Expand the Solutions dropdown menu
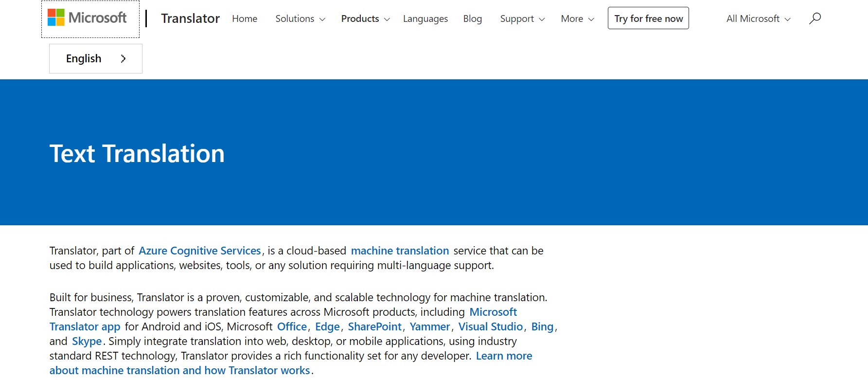The height and width of the screenshot is (380, 868). [301, 18]
